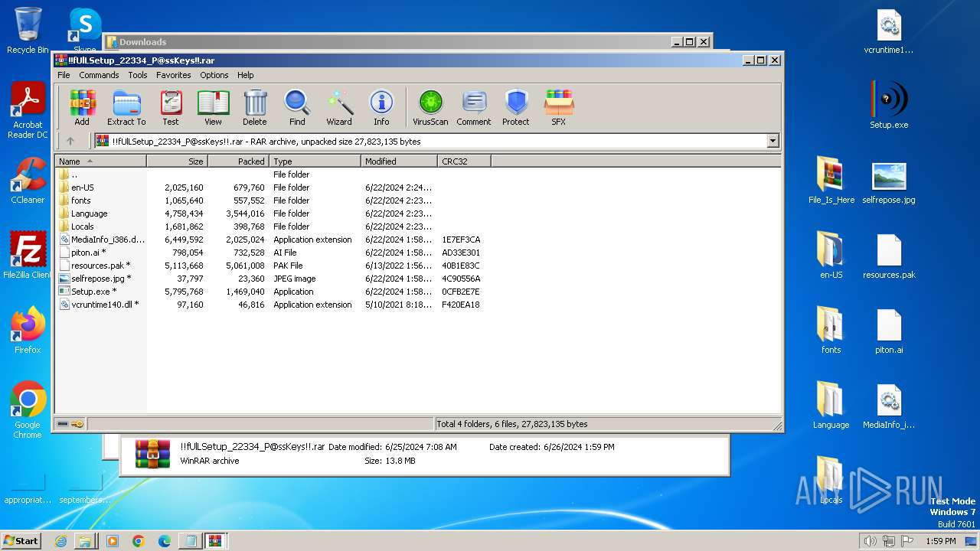Click the Start button
The width and height of the screenshot is (980, 551).
[x=21, y=540]
